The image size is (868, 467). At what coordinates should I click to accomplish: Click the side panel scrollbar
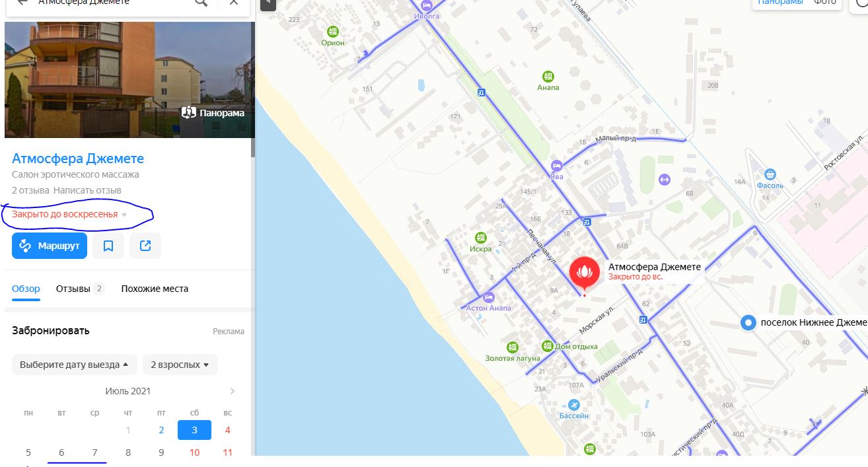point(252,90)
